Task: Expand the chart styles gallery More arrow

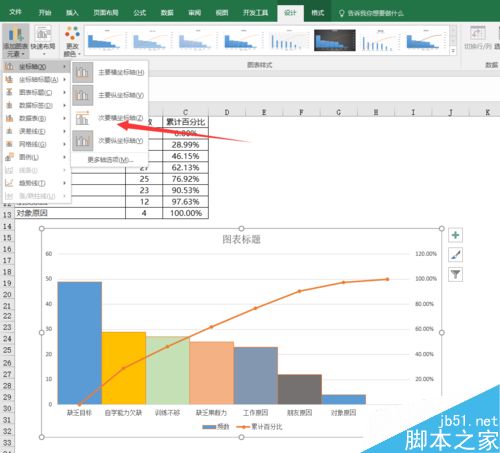Action: 453,51
